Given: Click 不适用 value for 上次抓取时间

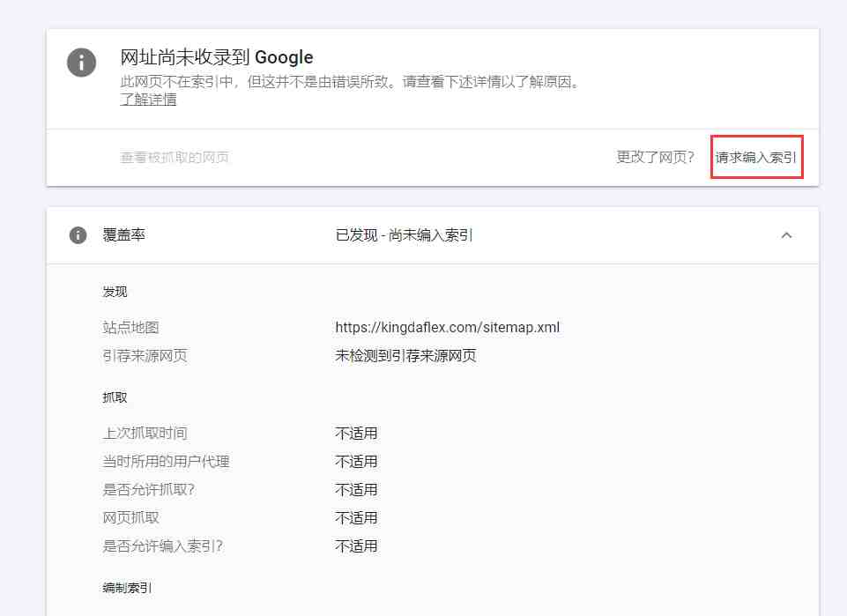Looking at the screenshot, I should click(x=357, y=434).
